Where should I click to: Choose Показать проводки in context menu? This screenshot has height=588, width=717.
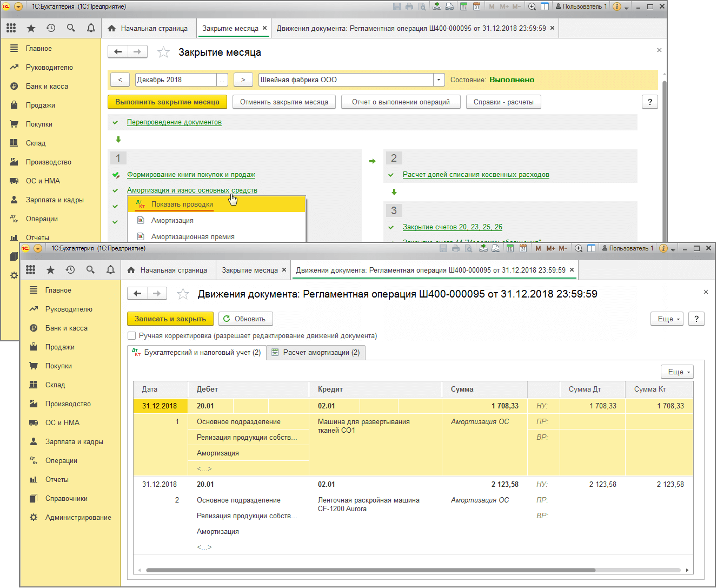pyautogui.click(x=216, y=204)
